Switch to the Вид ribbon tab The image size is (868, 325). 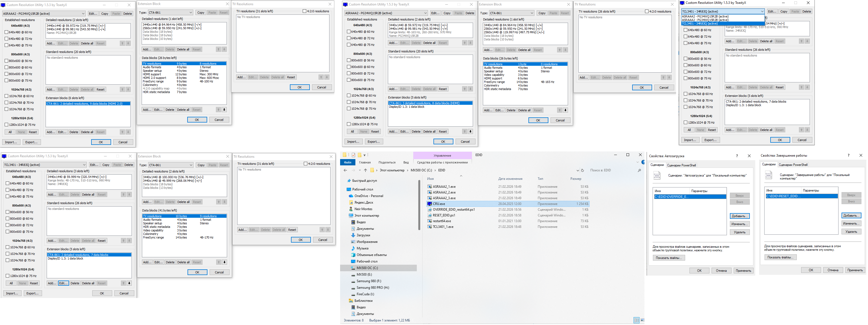[406, 162]
